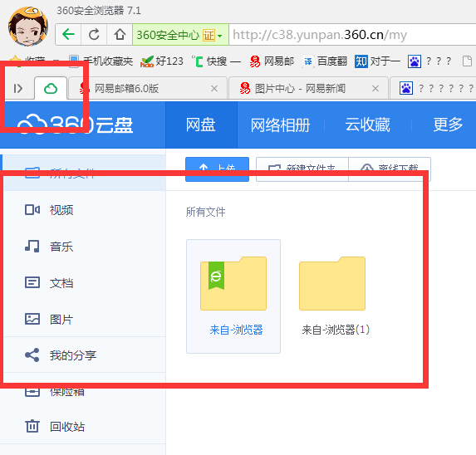Viewport: 476px width, 455px height.
Task: Go to browser home page icon
Action: pos(120,35)
